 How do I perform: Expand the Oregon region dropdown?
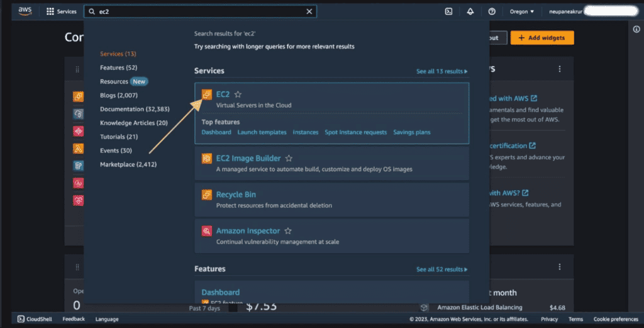click(x=521, y=11)
